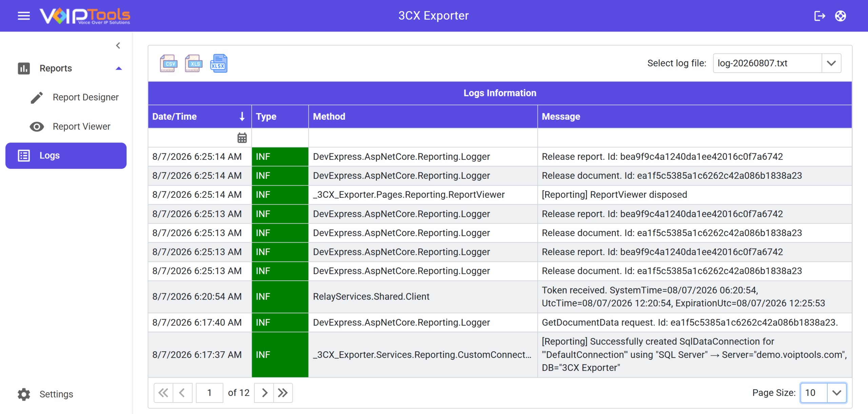Click the Logs list icon

pos(24,155)
